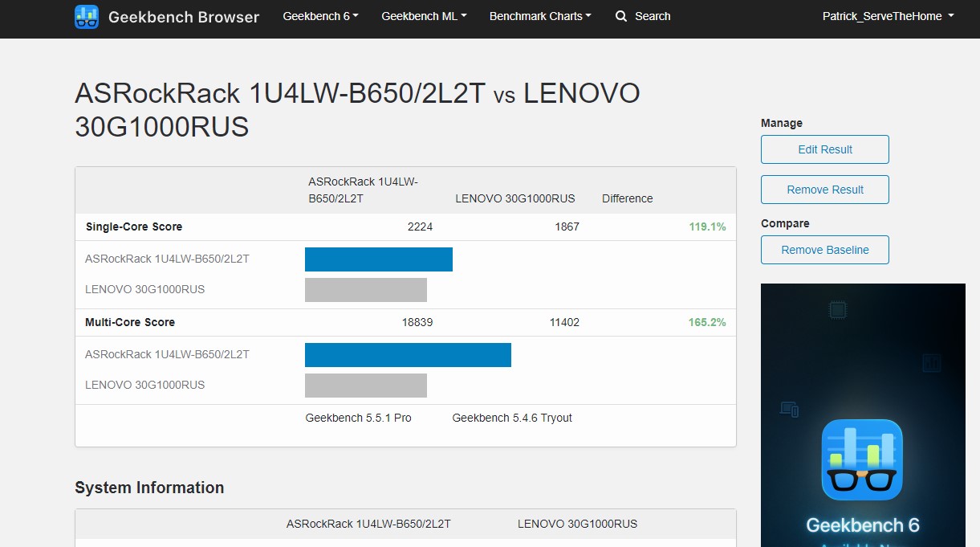
Task: Click the search magnifying glass icon
Action: coord(621,16)
